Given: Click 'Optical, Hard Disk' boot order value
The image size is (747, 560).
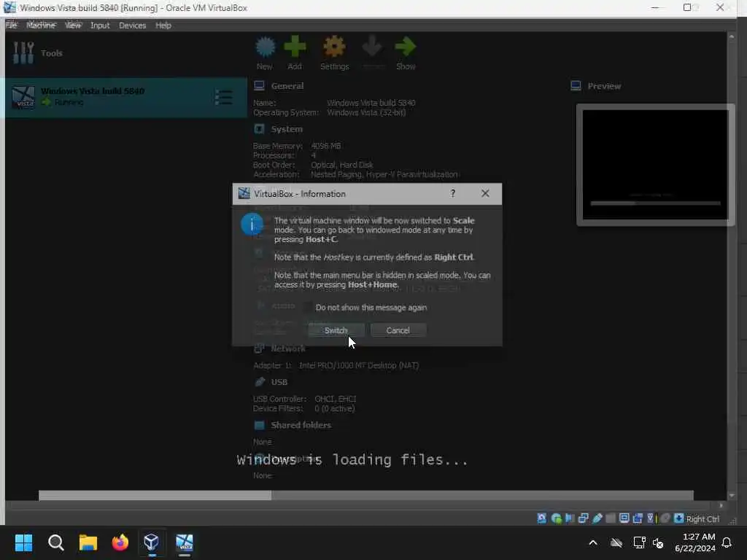Looking at the screenshot, I should coord(341,165).
